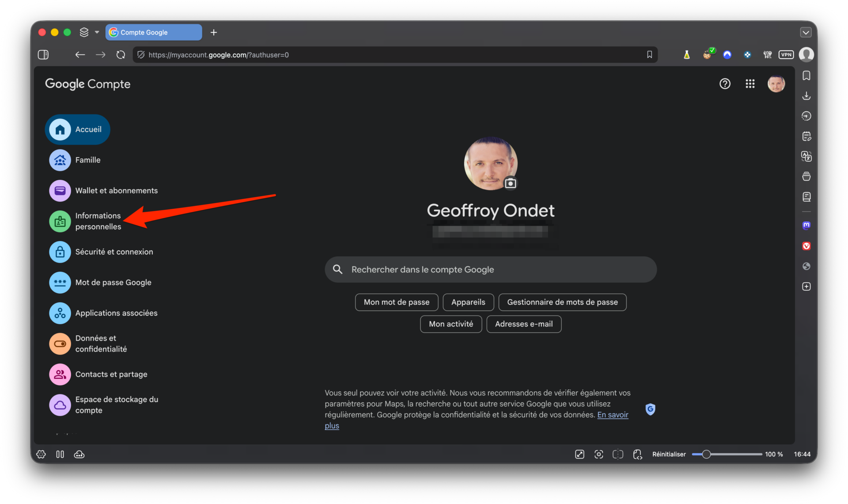Click the Adresses e-mail chip
Viewport: 848px width, 504px height.
tap(524, 324)
